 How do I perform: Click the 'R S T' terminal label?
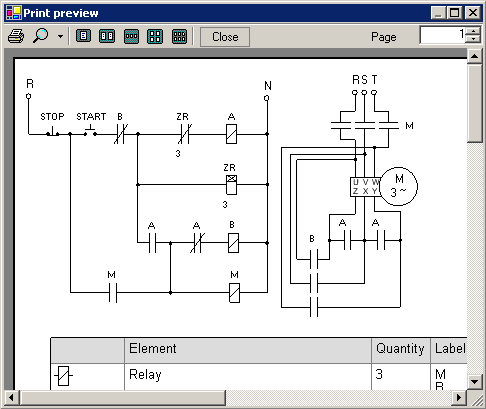tap(365, 80)
